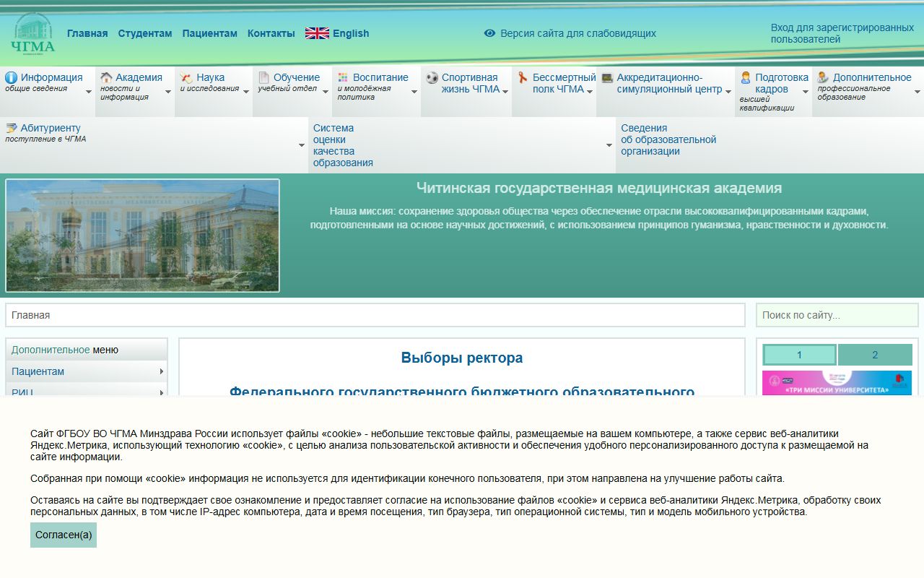Screen dimensions: 924x578
Task: Open the Студентам top navigation link
Action: point(145,33)
